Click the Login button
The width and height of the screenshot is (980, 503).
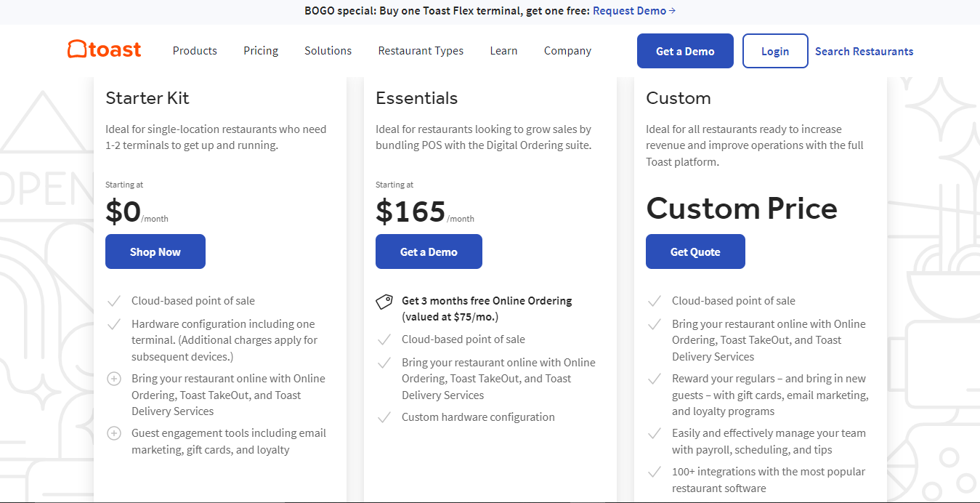(775, 51)
